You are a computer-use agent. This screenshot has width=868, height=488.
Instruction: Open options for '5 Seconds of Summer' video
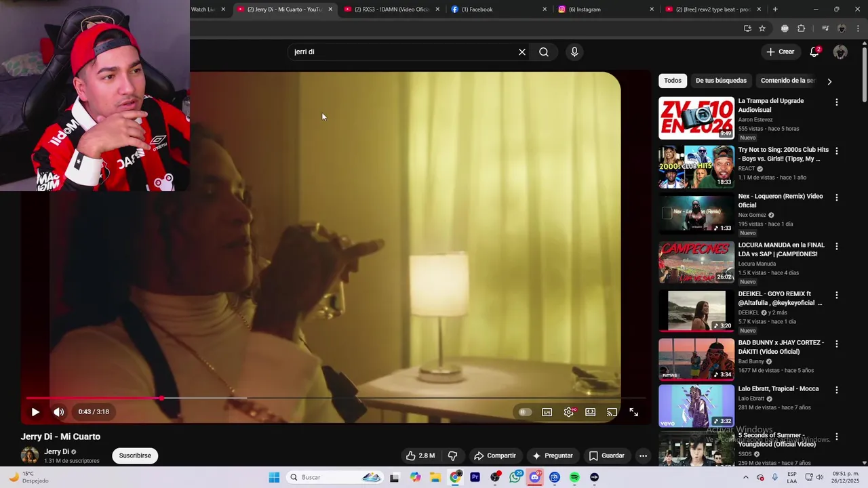point(836,437)
